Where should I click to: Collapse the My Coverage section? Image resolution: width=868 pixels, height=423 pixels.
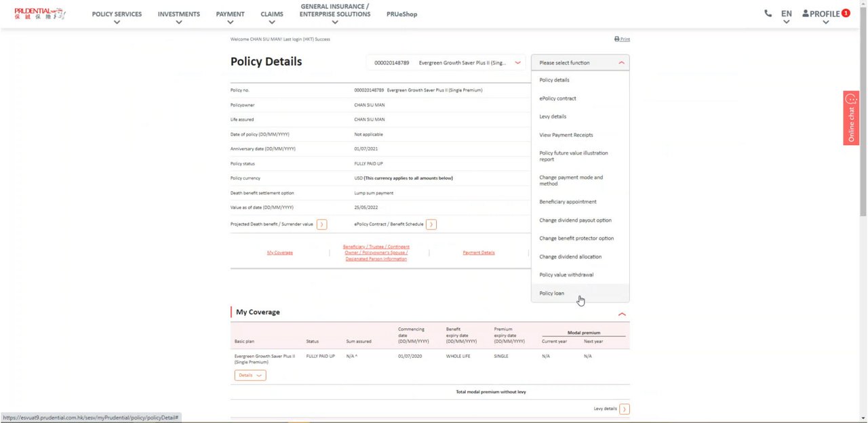(x=622, y=314)
